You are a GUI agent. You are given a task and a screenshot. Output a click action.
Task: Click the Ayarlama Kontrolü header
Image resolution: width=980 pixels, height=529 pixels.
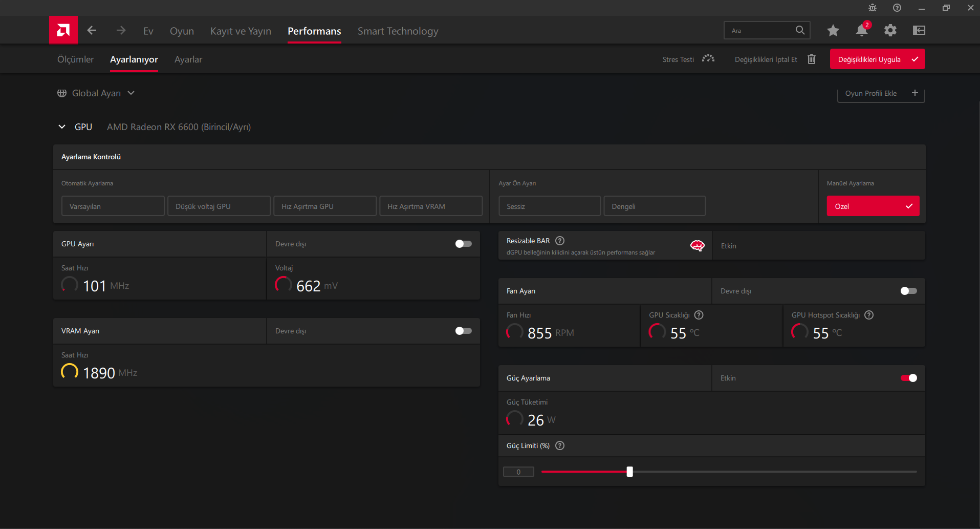91,157
